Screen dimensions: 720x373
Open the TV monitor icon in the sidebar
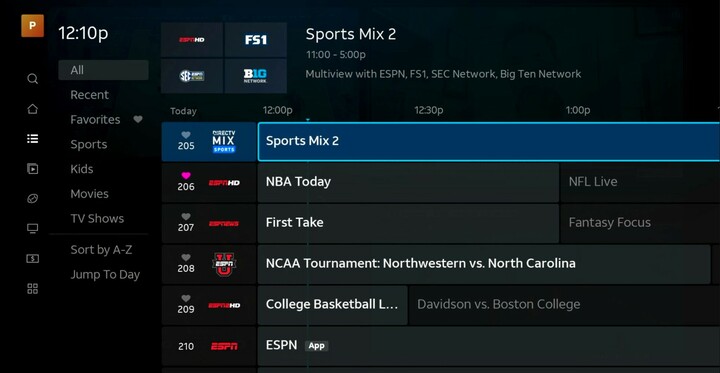click(x=32, y=228)
